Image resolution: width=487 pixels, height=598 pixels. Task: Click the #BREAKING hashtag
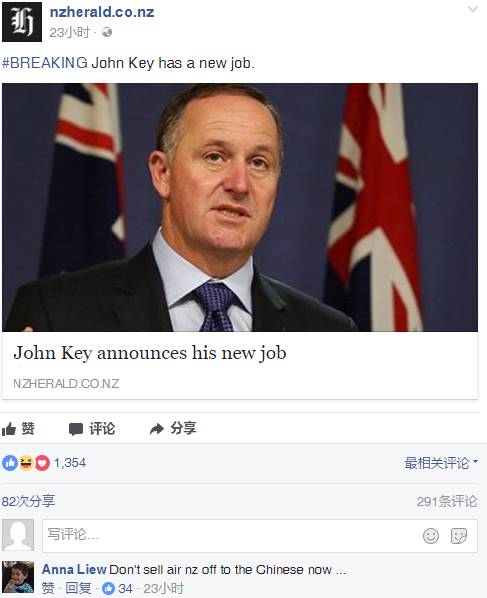click(45, 63)
